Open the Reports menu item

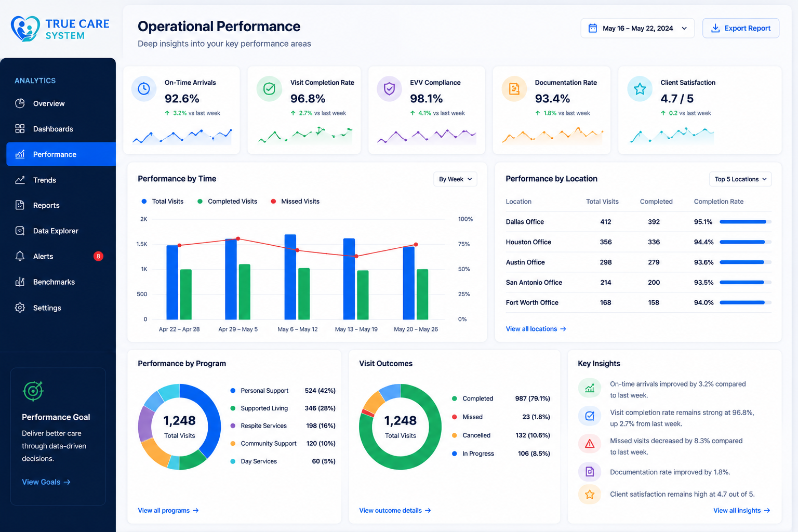(61, 205)
